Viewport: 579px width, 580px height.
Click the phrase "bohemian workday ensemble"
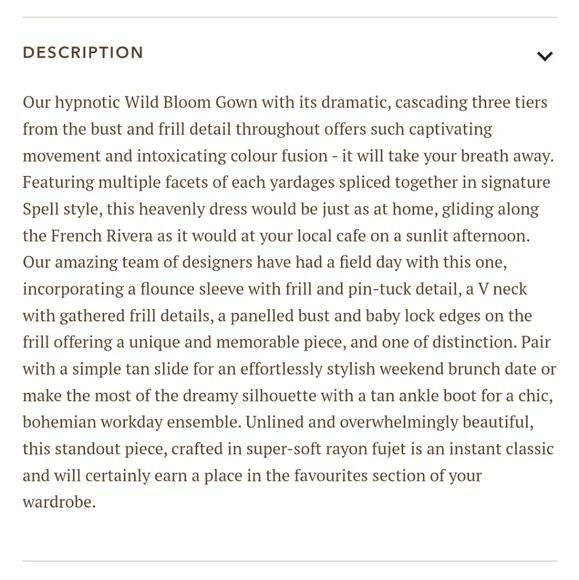tap(130, 422)
